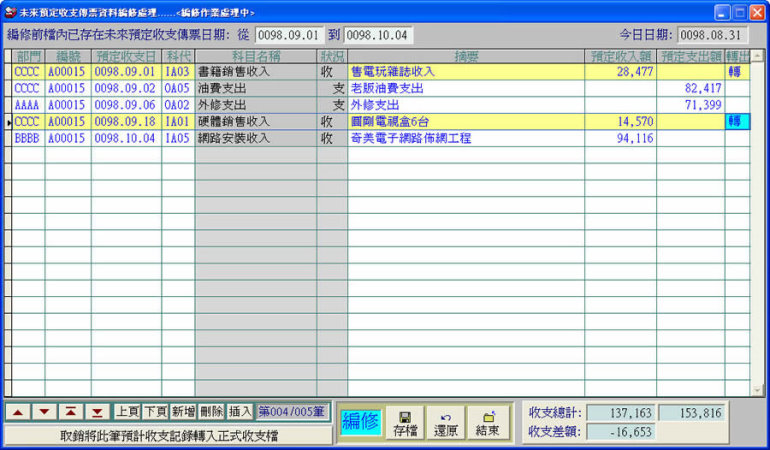Go to next page with 下頁

pyautogui.click(x=154, y=411)
